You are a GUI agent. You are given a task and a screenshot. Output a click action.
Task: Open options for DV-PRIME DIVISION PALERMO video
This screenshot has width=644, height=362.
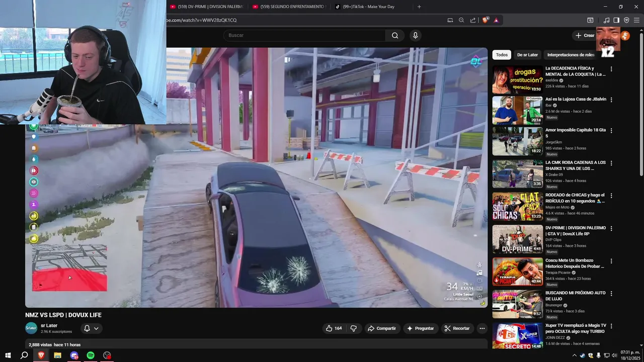[611, 229]
